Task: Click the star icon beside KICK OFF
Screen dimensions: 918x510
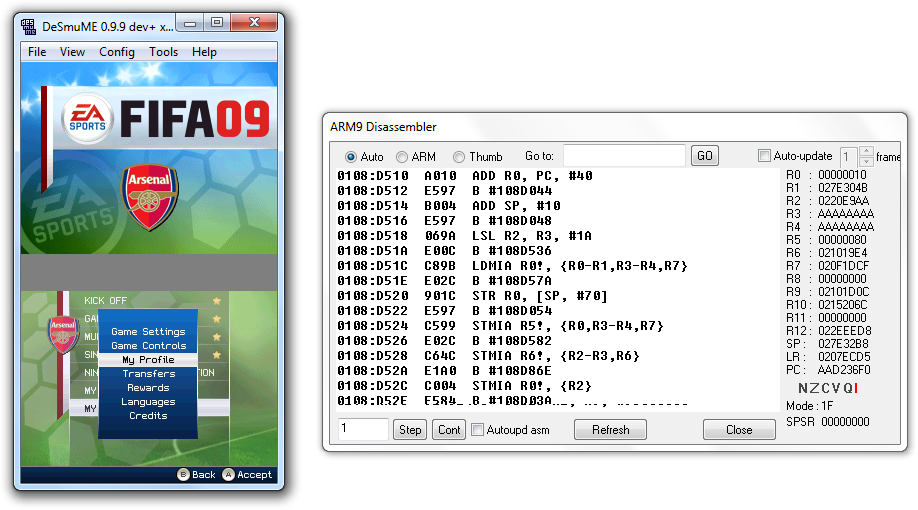Action: click(217, 300)
